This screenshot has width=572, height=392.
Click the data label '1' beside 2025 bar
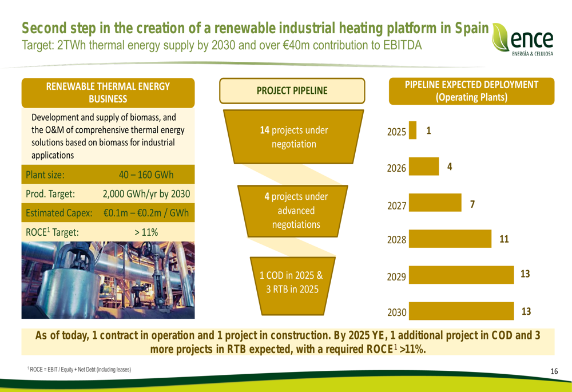point(428,130)
